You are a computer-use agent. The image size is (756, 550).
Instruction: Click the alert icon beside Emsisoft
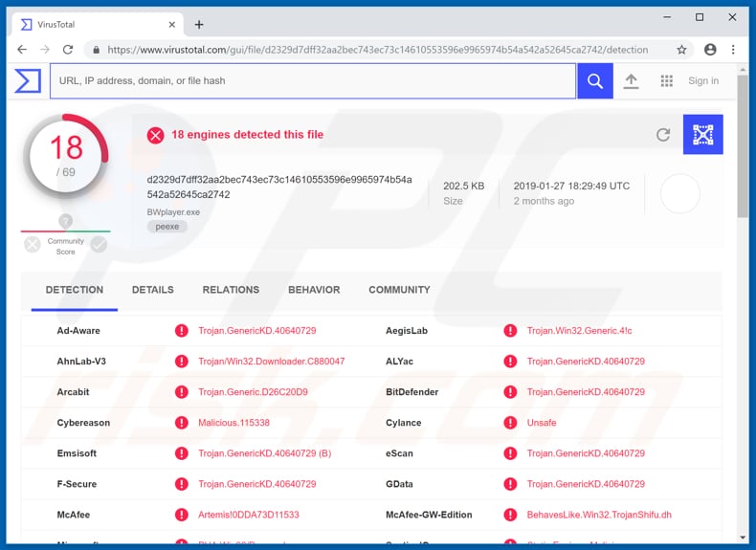(181, 453)
